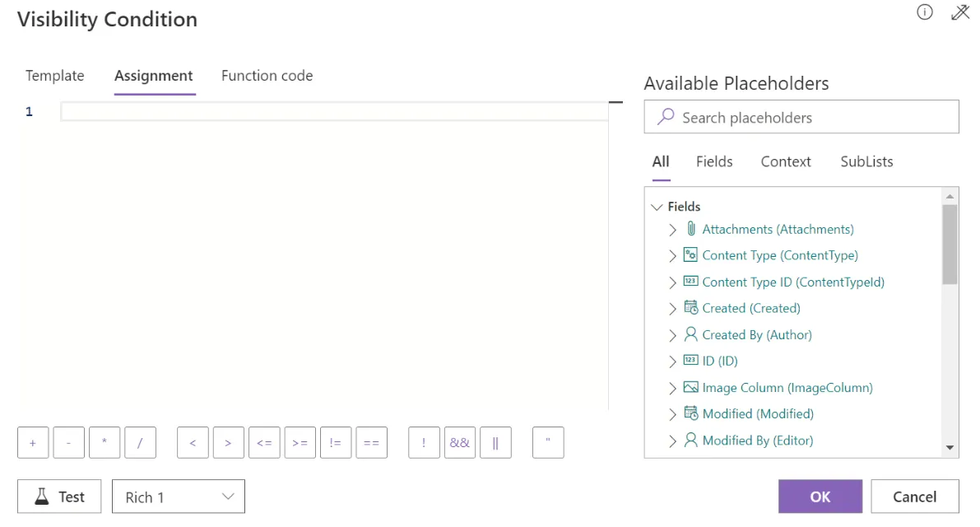This screenshot has width=980, height=527.
Task: Insert the equality operator (==)
Action: [x=371, y=442]
